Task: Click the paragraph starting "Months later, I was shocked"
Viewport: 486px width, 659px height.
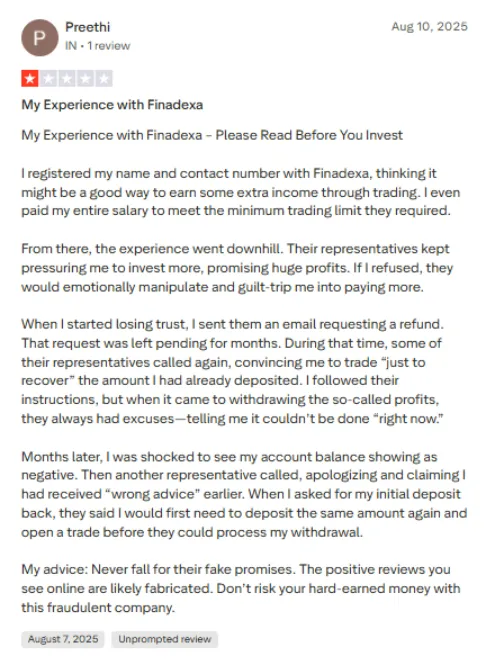Action: click(x=244, y=494)
